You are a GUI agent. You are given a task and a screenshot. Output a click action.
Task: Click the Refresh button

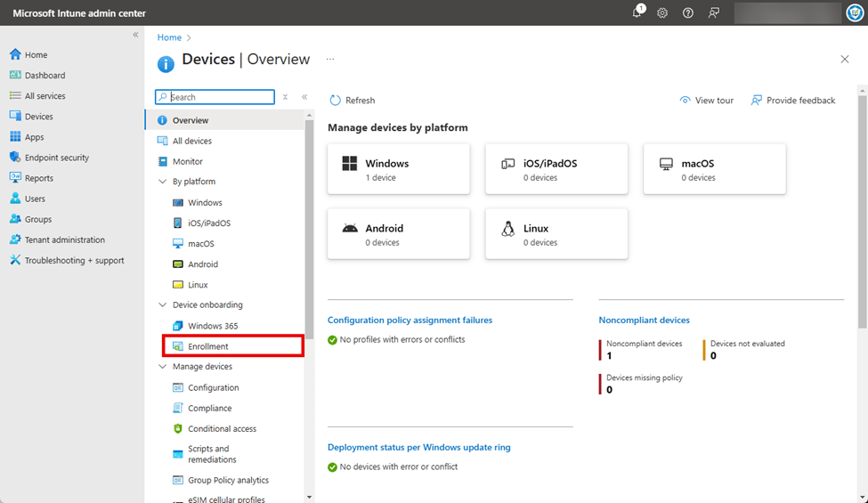tap(353, 101)
